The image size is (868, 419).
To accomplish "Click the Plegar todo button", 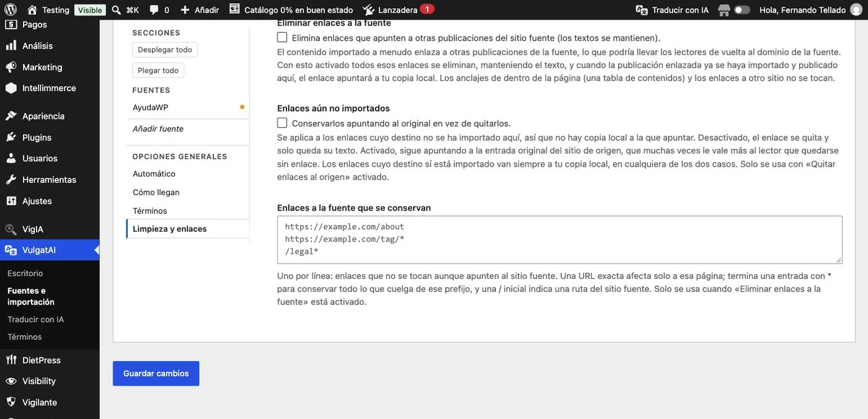I will 158,71.
